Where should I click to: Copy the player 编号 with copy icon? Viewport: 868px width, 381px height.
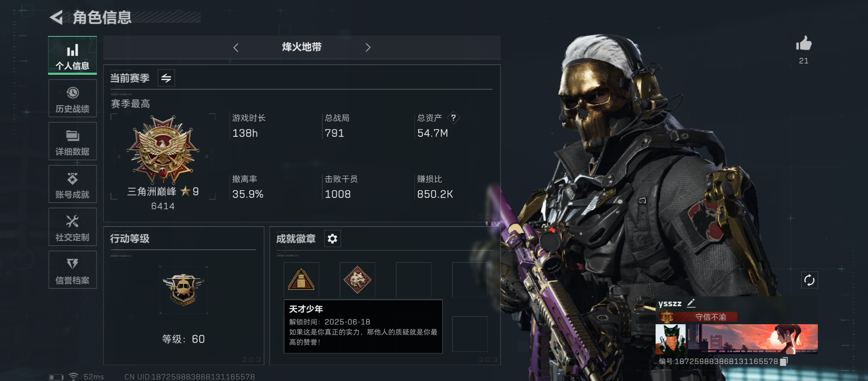point(784,362)
